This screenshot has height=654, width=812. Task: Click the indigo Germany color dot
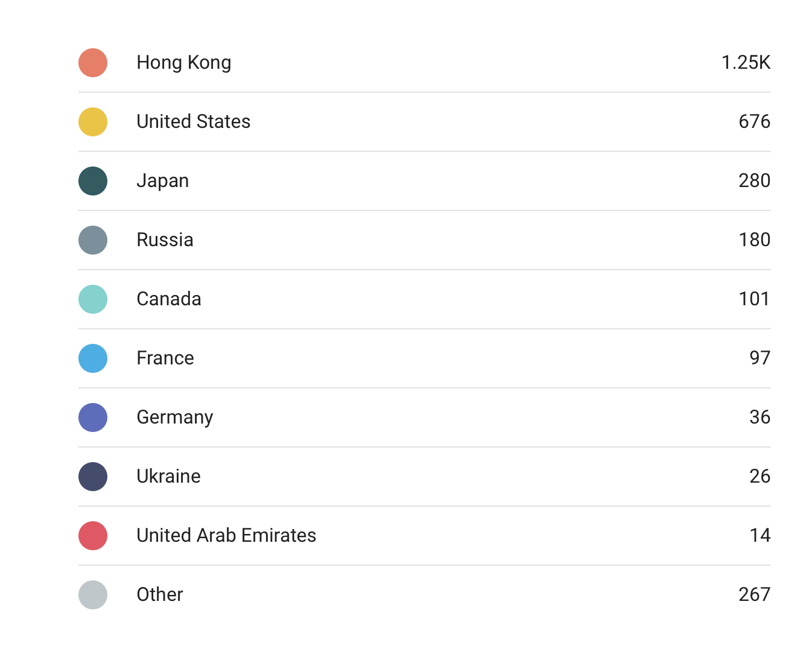[x=93, y=417]
